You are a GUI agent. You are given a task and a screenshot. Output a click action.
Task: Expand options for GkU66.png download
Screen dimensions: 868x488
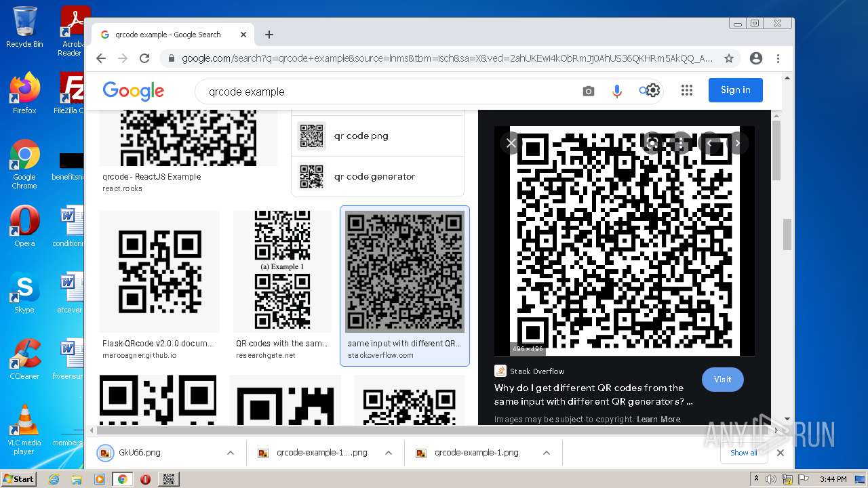[x=230, y=453]
